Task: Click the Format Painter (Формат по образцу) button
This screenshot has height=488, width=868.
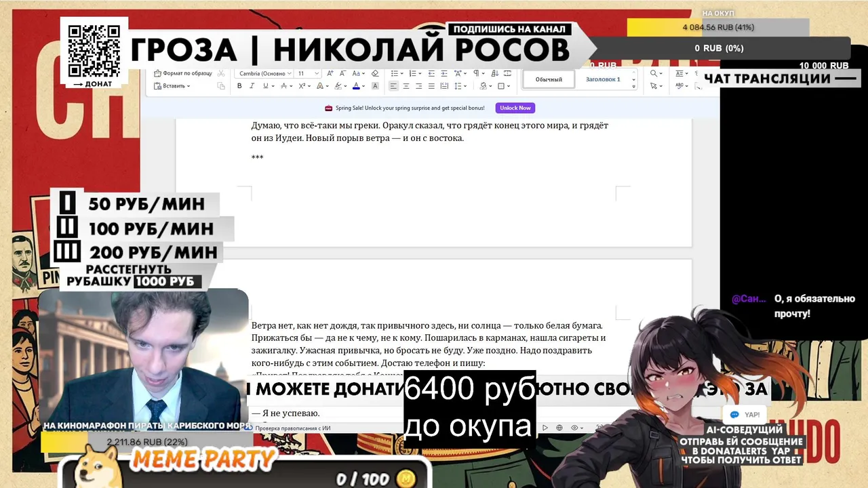Action: [182, 73]
